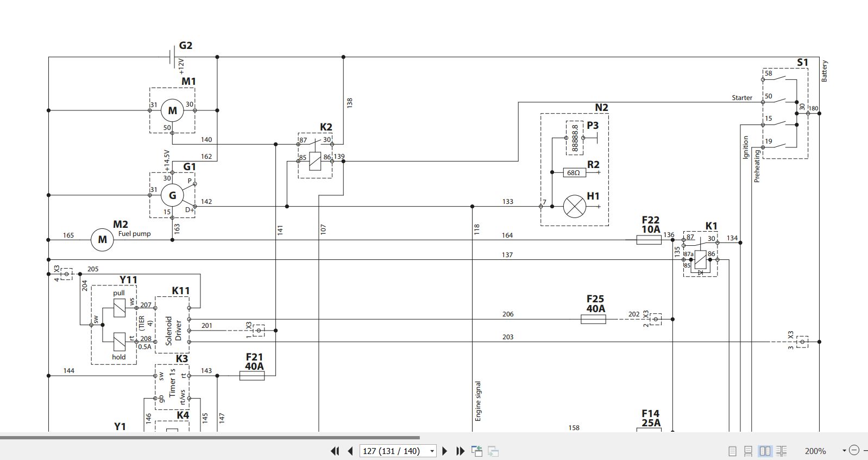Select the two-page facing view
This screenshot has height=460, width=868.
(765, 451)
